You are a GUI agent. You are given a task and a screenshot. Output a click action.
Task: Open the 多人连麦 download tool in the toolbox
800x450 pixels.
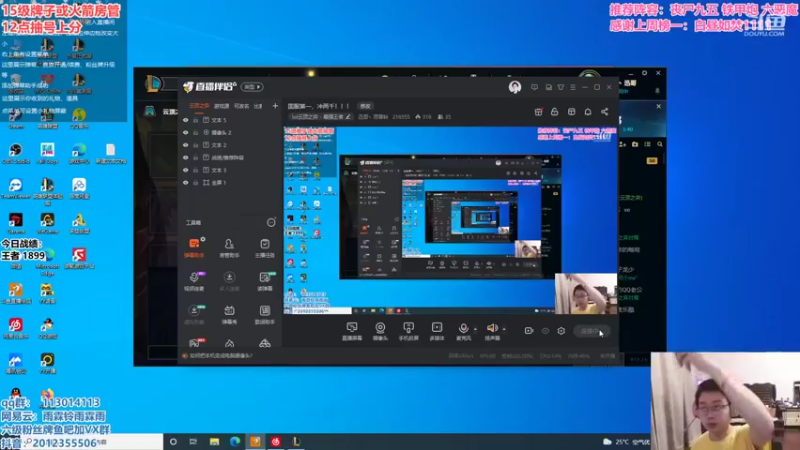pos(229,281)
